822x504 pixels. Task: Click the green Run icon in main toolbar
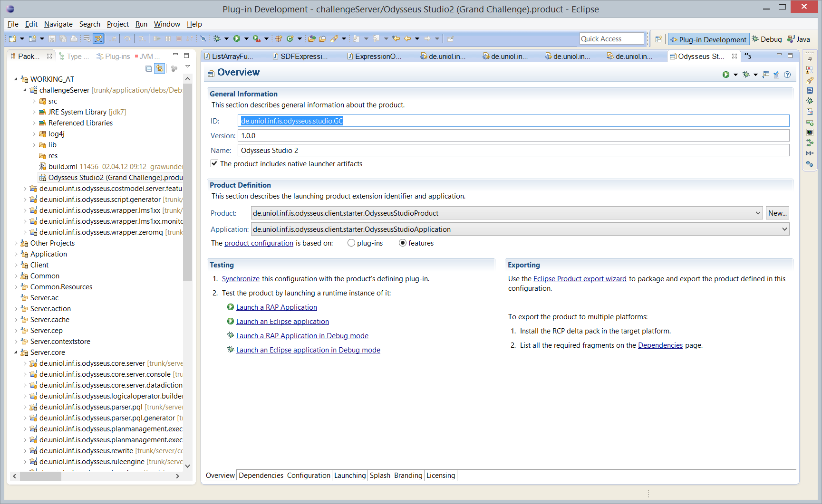[236, 39]
